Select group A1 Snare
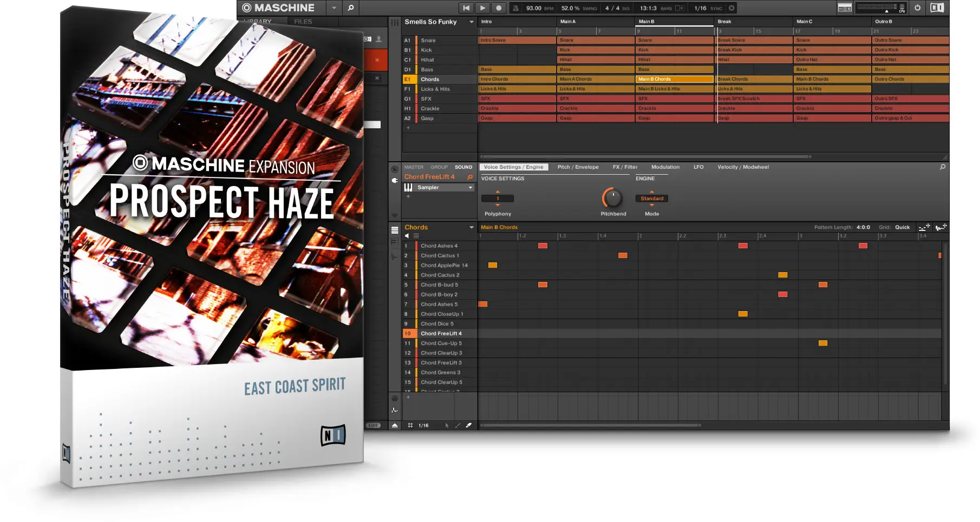980x522 pixels. click(x=440, y=41)
